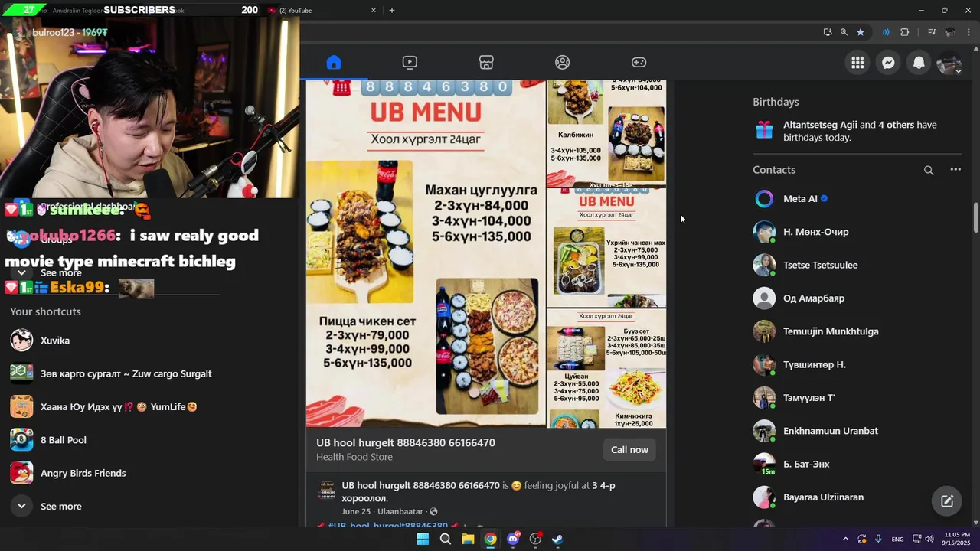This screenshot has height=551, width=980.
Task: Open Contacts options three-dot menu
Action: pos(955,170)
